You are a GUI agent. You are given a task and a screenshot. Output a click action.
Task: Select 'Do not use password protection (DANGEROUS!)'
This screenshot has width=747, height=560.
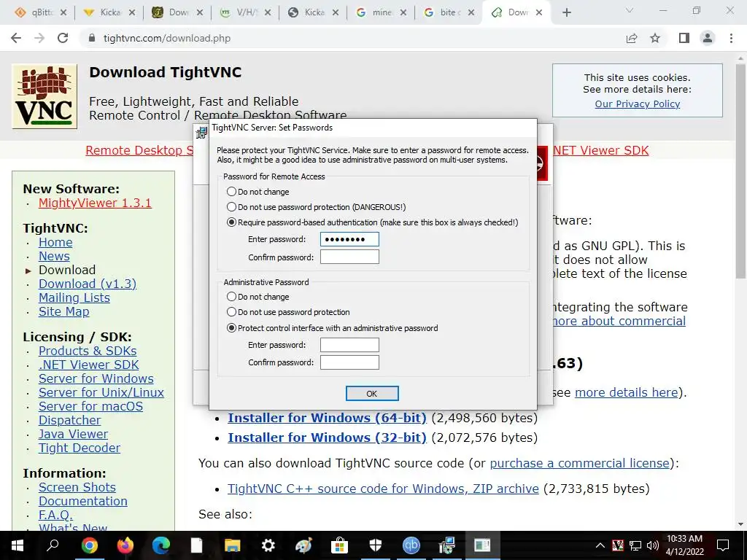(x=317, y=207)
